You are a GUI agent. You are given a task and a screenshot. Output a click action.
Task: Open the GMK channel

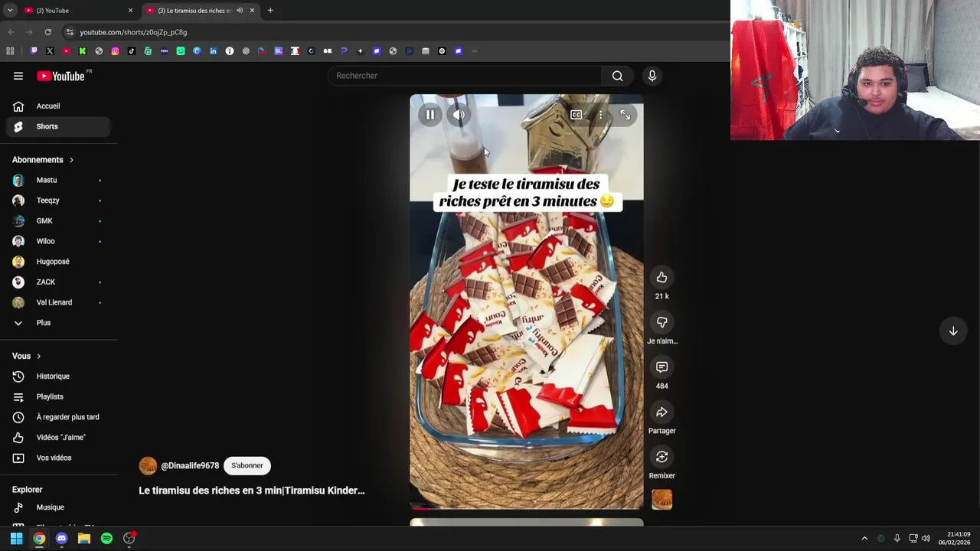pos(58,220)
